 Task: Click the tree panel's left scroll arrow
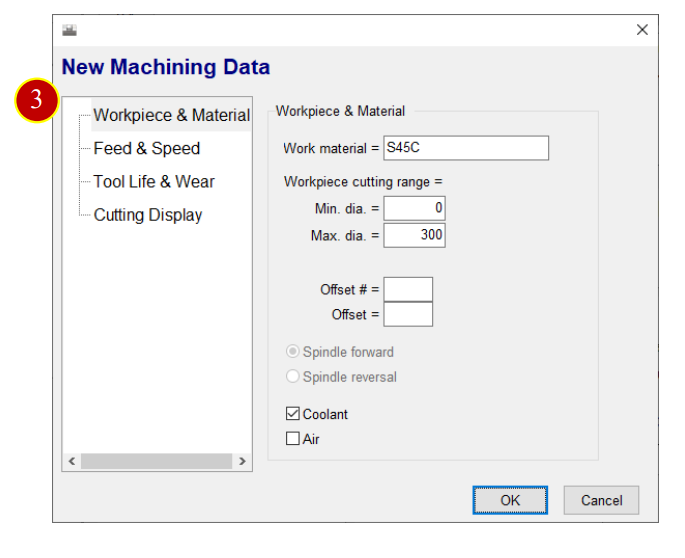point(72,461)
